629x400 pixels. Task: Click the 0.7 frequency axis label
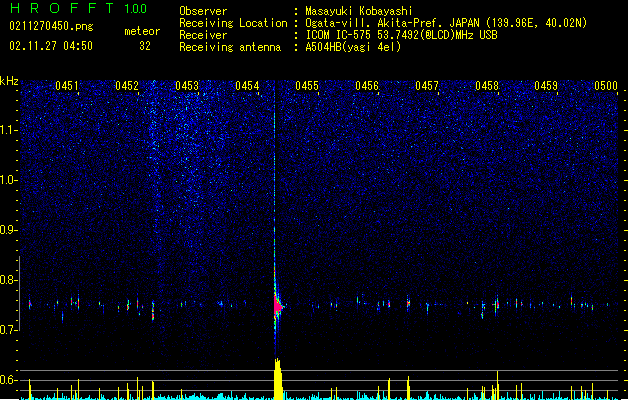[9, 330]
